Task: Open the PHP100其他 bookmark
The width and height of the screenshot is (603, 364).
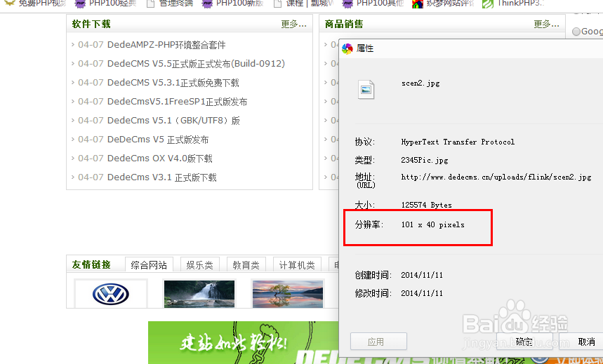Action: (x=373, y=4)
